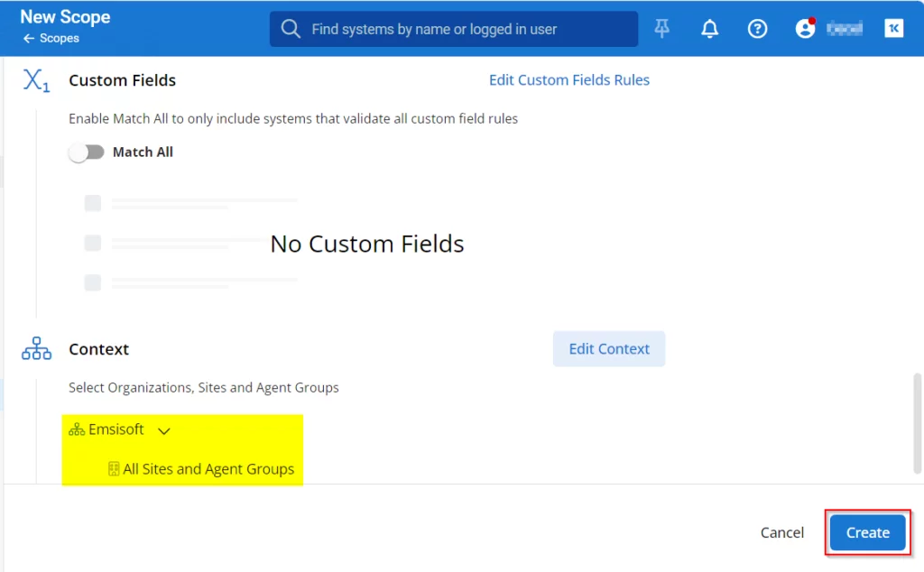Toggle the Match All switch
The width and height of the screenshot is (924, 572).
click(87, 152)
